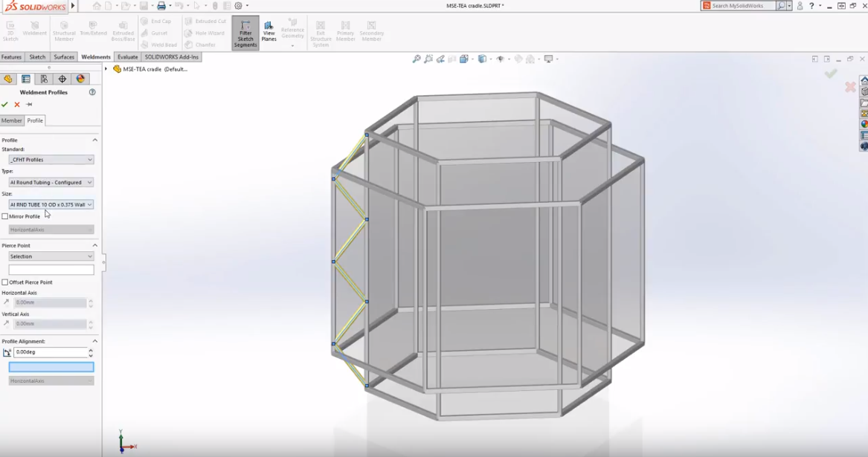Accept the Weldment Profiles with the green check
Screen dimensions: 868x457
[x=5, y=105]
